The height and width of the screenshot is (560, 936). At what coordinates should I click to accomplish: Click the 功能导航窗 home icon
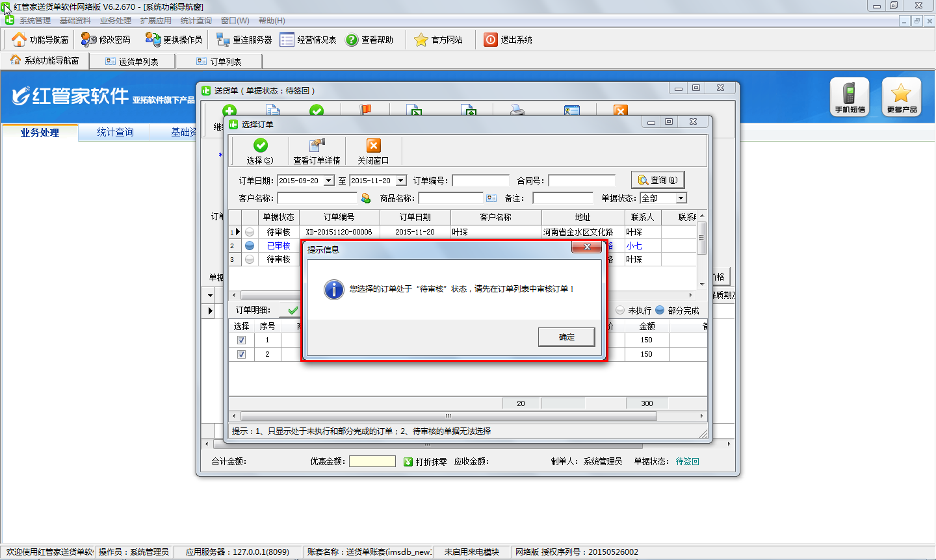point(19,40)
